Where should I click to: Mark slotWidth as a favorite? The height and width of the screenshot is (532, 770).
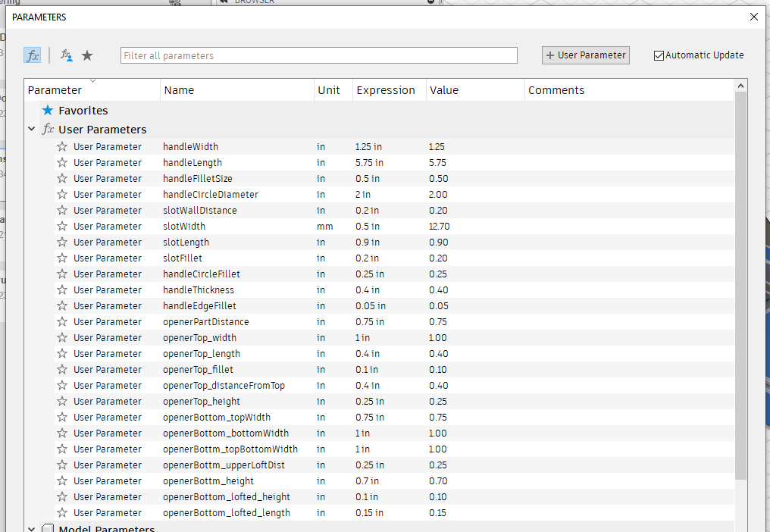point(61,226)
